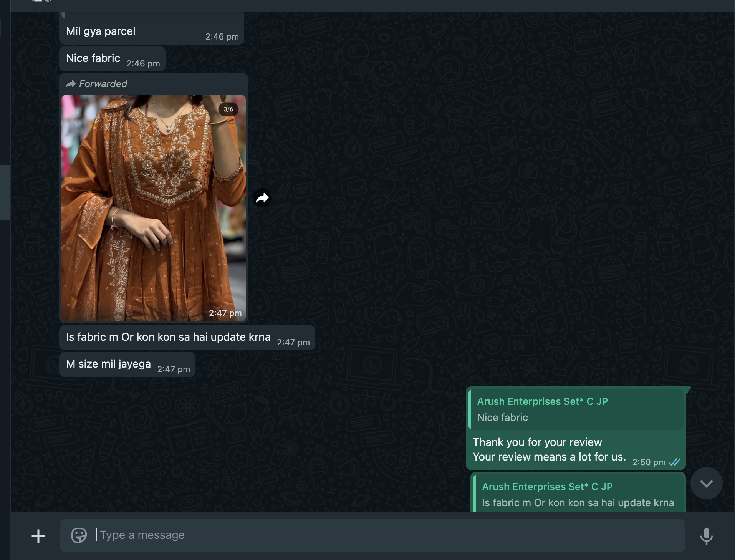This screenshot has width=735, height=560.
Task: Click the microphone voice message icon
Action: 706,536
